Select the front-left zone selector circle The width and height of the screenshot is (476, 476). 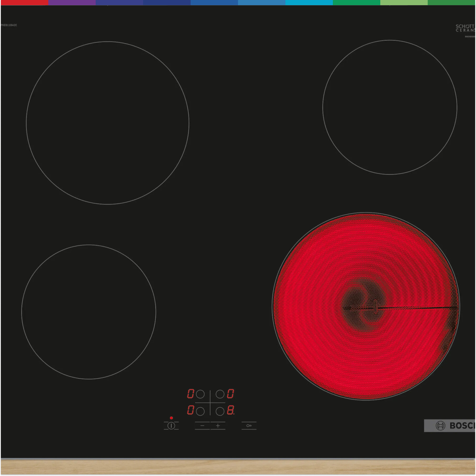200,411
